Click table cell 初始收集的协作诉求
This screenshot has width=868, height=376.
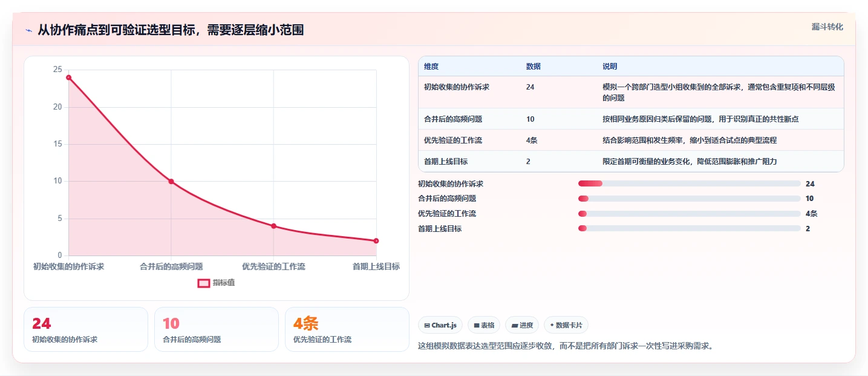tap(457, 87)
